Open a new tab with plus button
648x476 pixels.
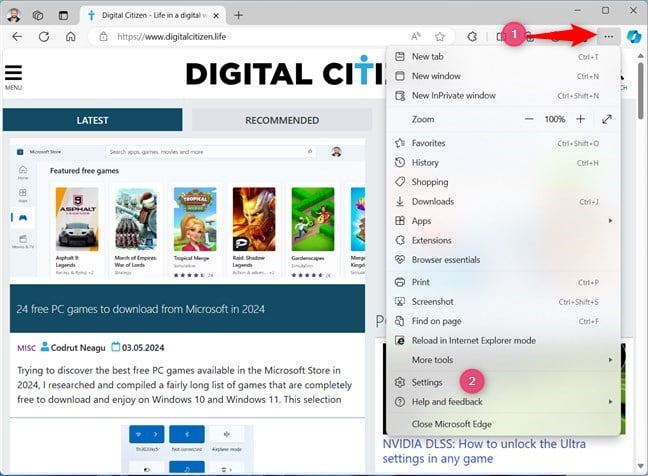[x=238, y=16]
